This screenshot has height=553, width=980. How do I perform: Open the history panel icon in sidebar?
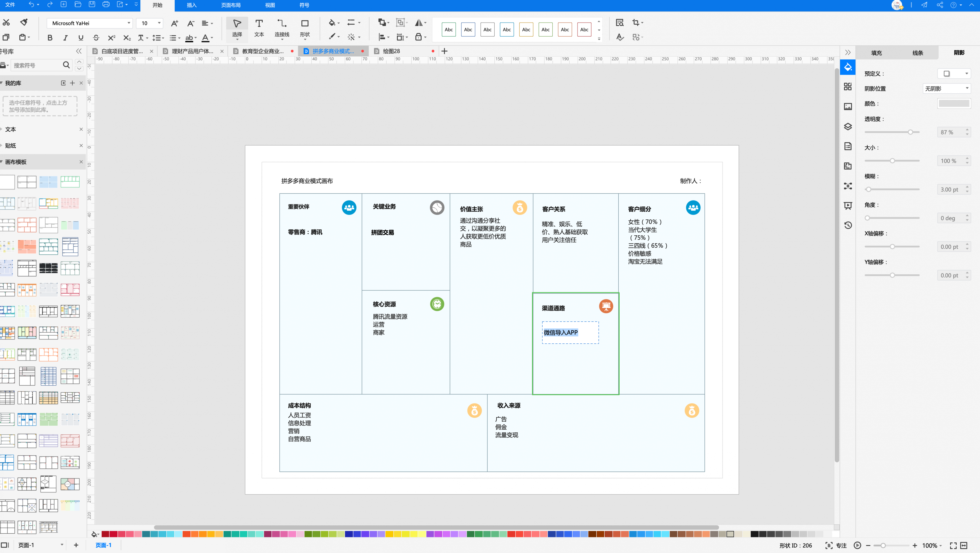click(848, 225)
